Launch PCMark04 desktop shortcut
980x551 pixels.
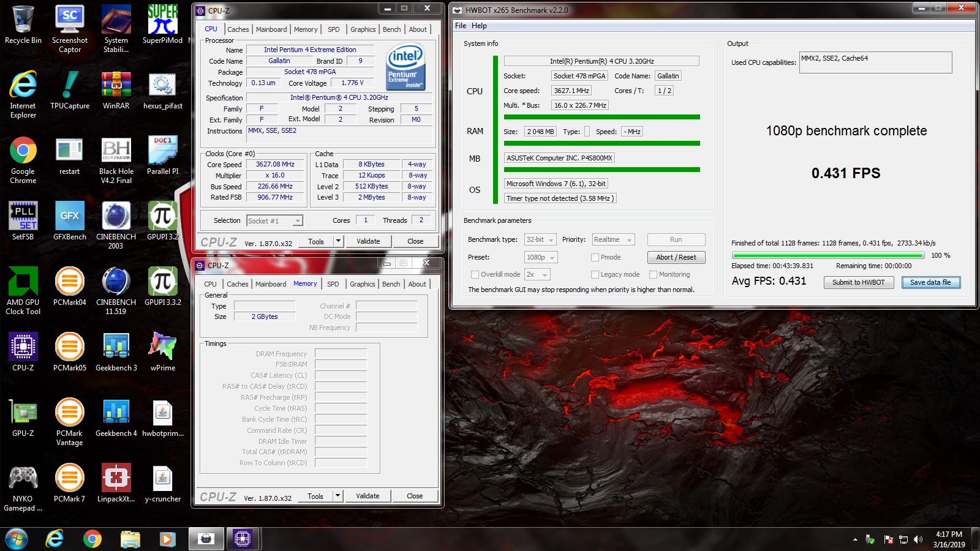click(70, 287)
